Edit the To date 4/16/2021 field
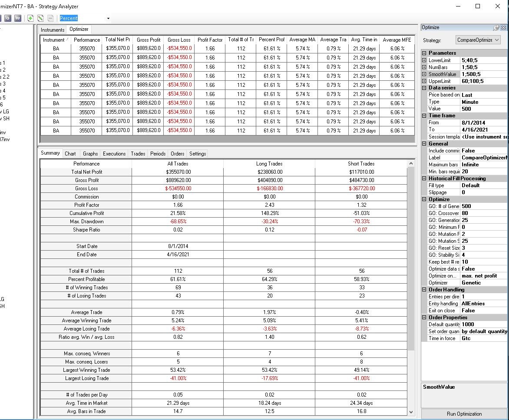This screenshot has width=509, height=420. 484,129
